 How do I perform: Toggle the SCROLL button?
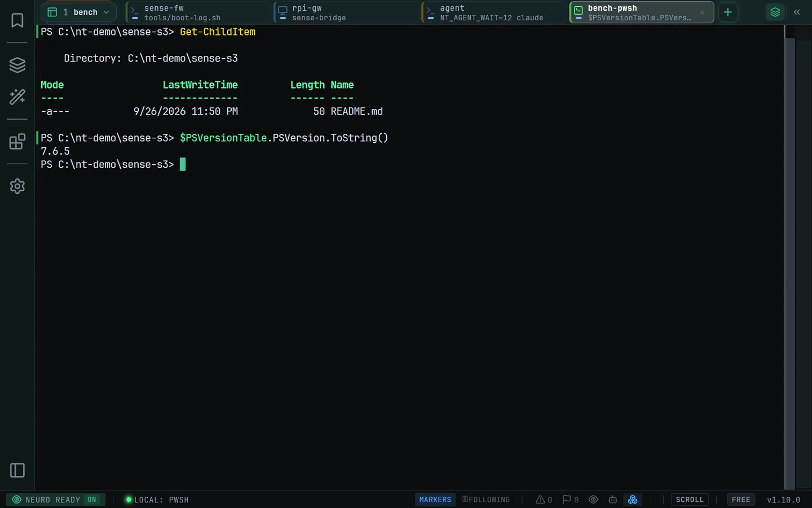click(690, 500)
